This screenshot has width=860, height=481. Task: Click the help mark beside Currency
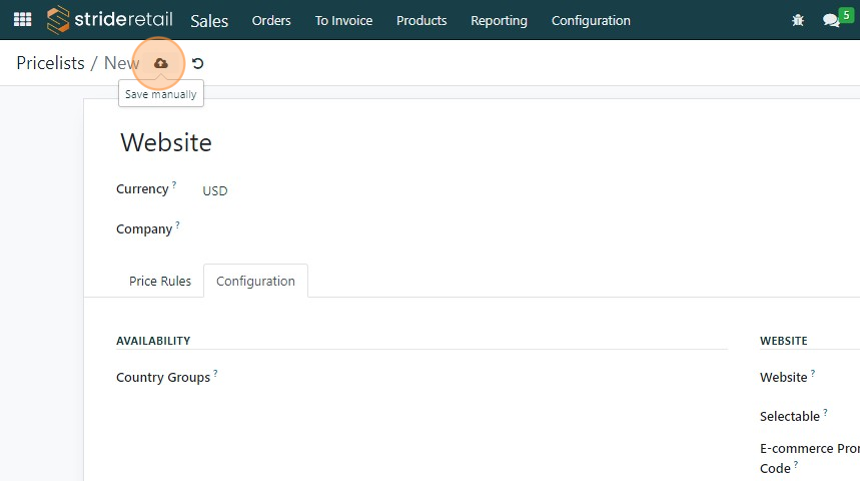174,185
